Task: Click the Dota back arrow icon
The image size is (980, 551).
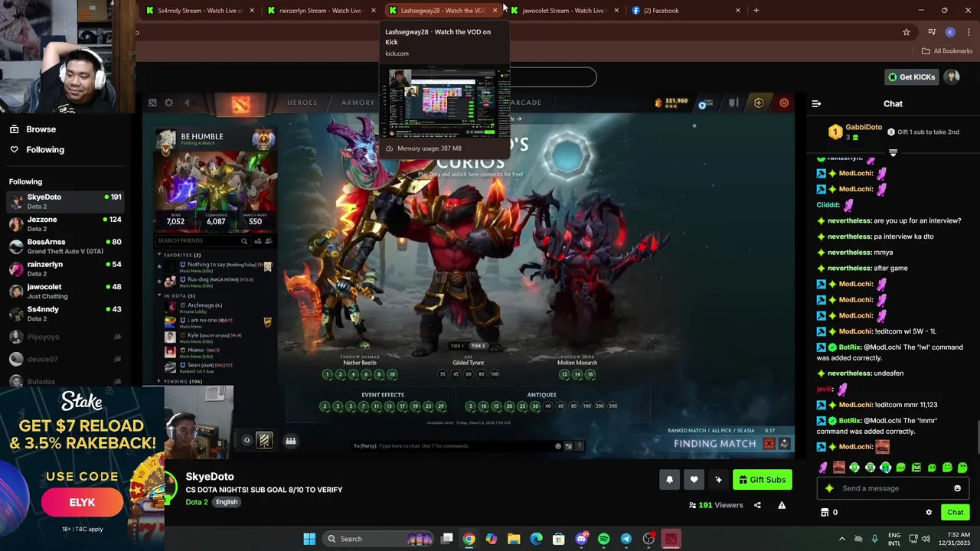Action: click(x=187, y=103)
